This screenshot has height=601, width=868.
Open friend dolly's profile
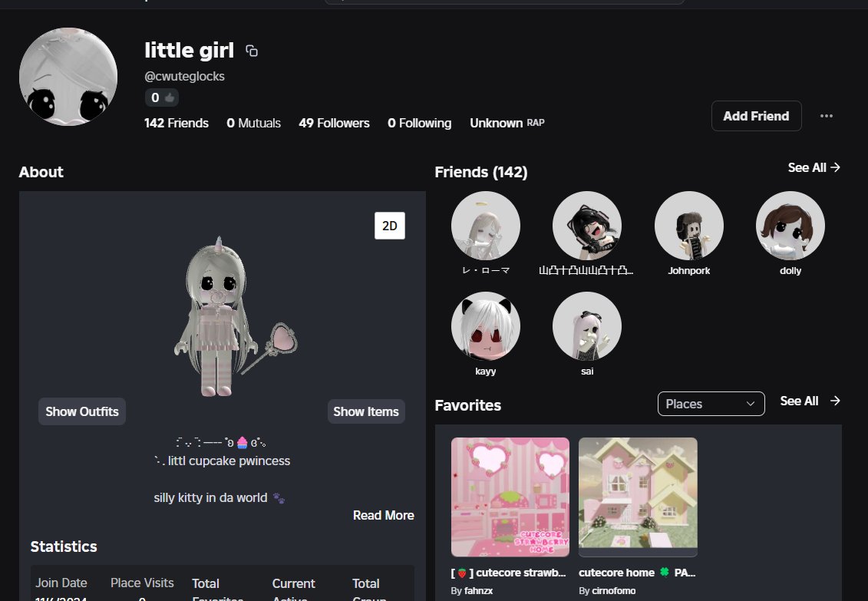[x=790, y=226]
